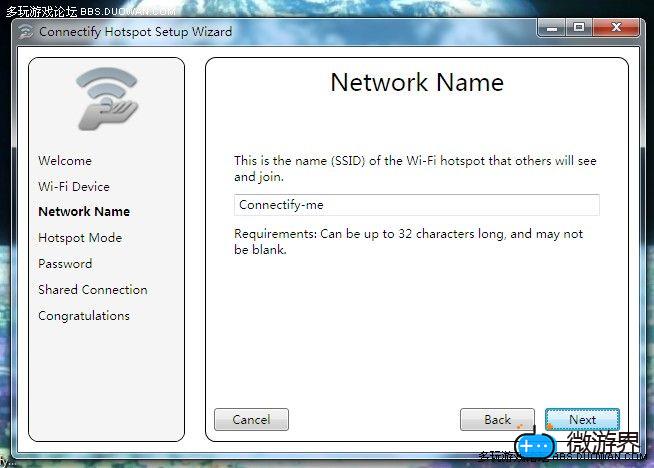This screenshot has width=654, height=468.
Task: Open the Password step
Action: tap(65, 264)
